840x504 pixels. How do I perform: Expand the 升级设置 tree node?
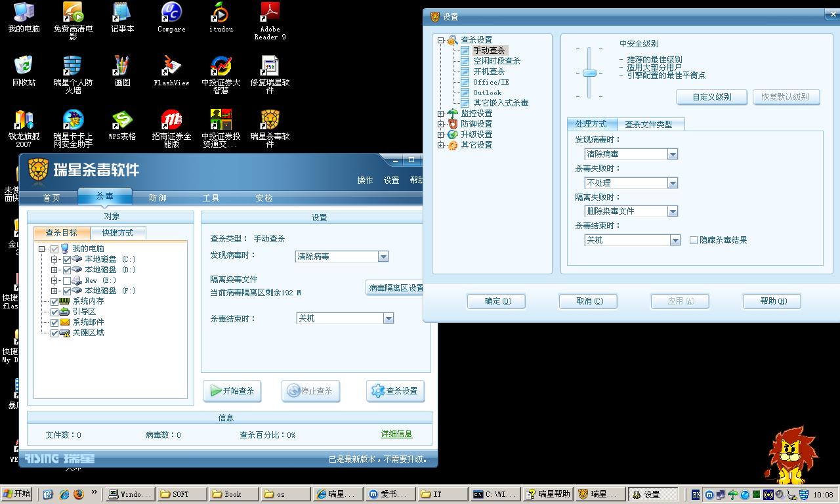[441, 135]
